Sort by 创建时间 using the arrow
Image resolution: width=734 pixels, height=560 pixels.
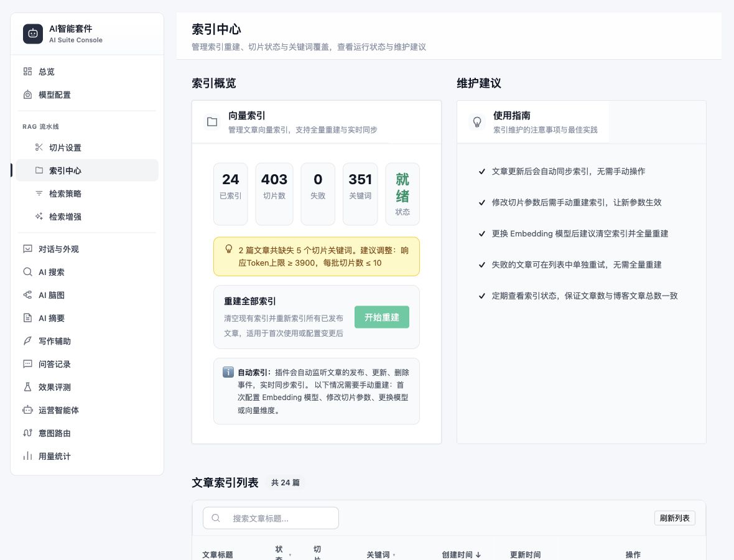[x=478, y=554]
